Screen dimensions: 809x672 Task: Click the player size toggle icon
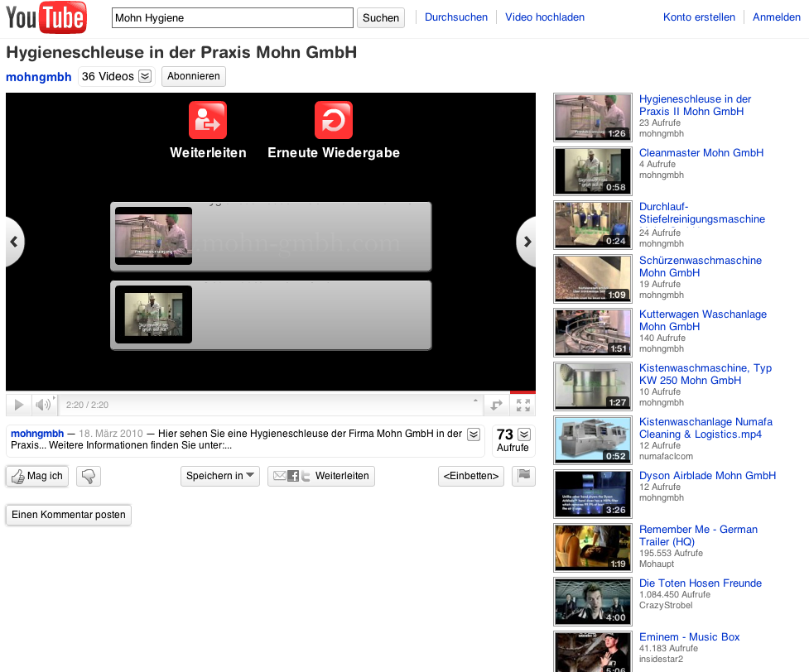coord(496,405)
